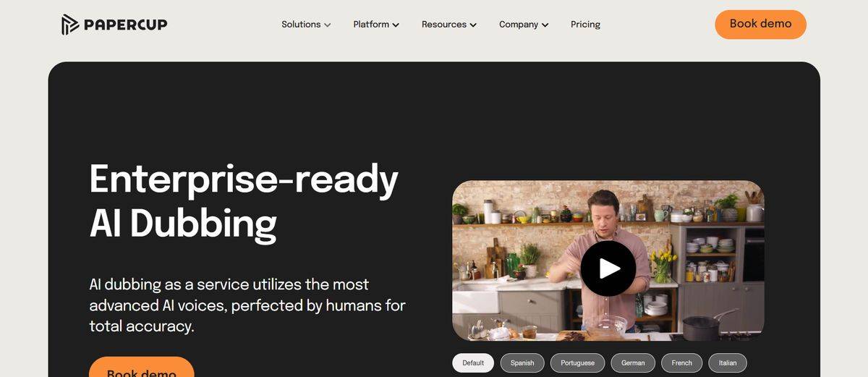Go to the Pricing page
Image resolution: width=868 pixels, height=377 pixels.
point(585,25)
